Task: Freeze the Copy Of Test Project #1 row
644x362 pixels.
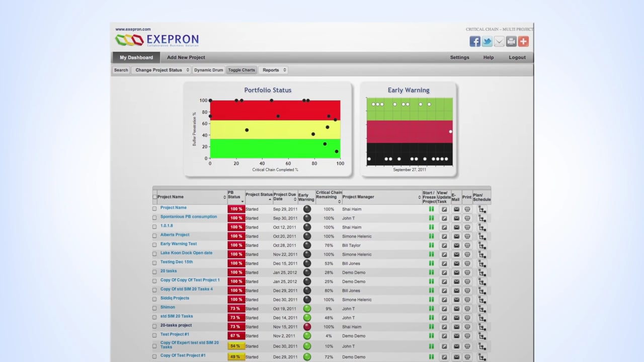Action: click(x=431, y=357)
